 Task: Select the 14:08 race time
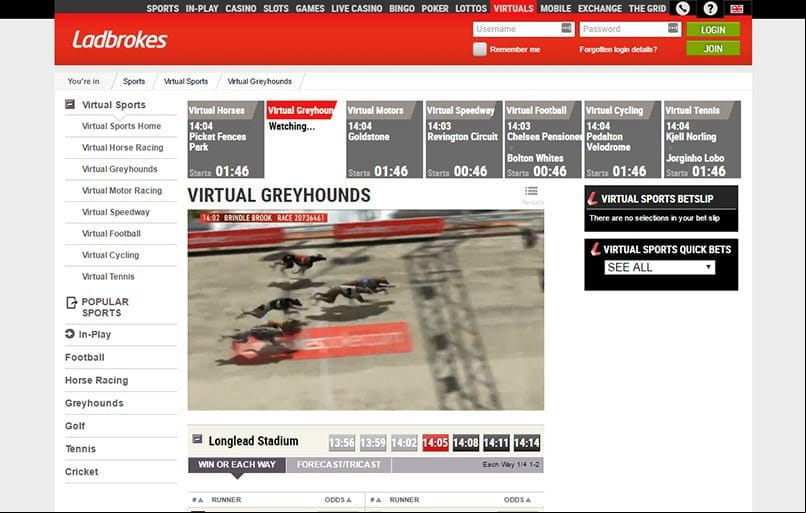pyautogui.click(x=466, y=443)
